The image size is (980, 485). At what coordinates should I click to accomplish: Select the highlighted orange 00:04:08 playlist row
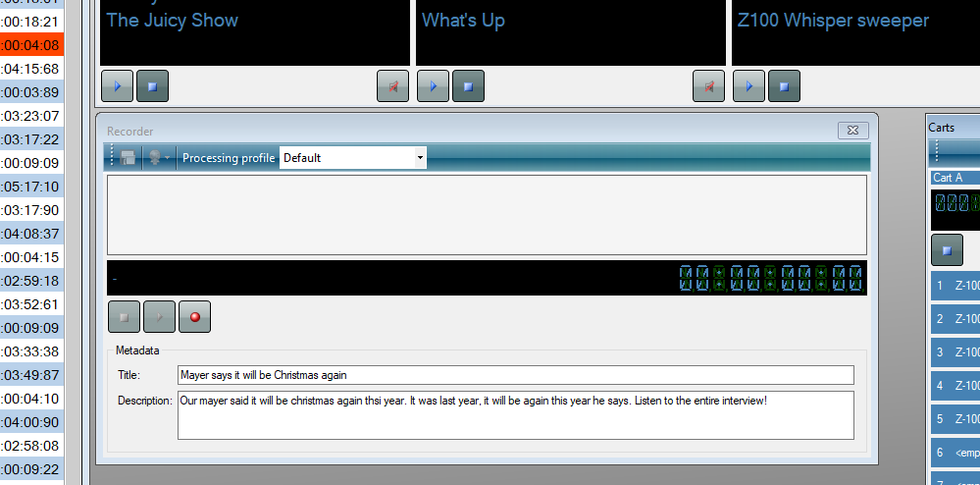click(31, 45)
